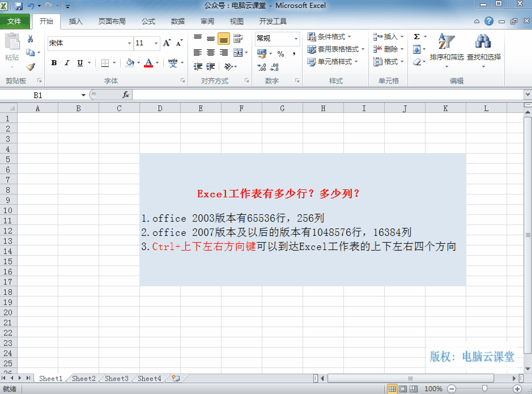Image resolution: width=532 pixels, height=394 pixels.
Task: Click the Comma Style icon
Action: [x=294, y=54]
